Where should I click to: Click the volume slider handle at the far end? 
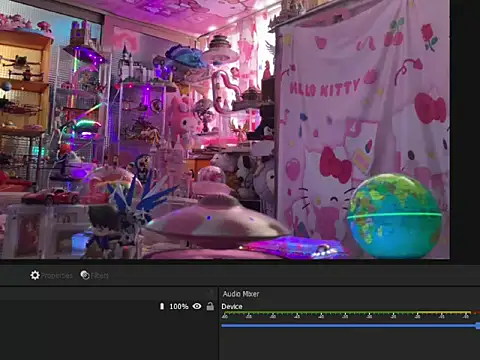(478, 326)
